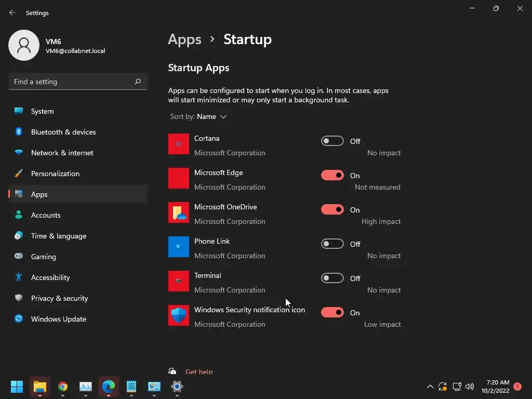Click the Cortana app icon
Image resolution: width=532 pixels, height=399 pixels.
tap(179, 144)
